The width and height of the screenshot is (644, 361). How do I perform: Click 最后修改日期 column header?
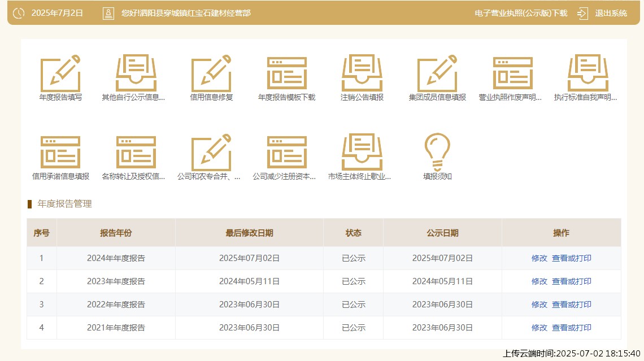(249, 233)
